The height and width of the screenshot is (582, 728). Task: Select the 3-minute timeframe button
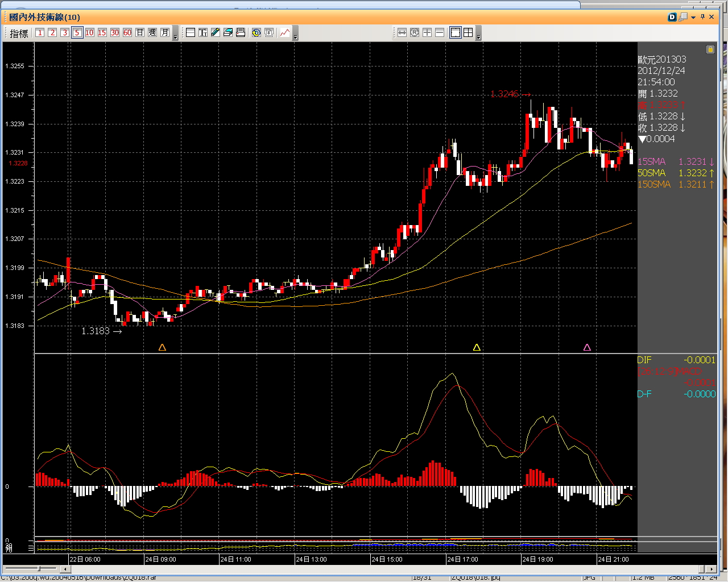(x=65, y=33)
